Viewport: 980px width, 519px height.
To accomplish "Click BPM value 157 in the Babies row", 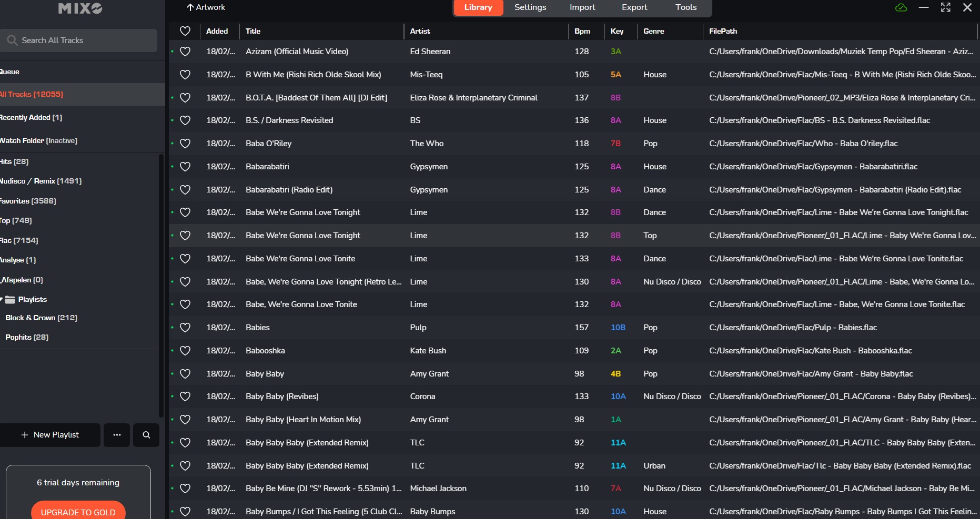I will tap(581, 328).
